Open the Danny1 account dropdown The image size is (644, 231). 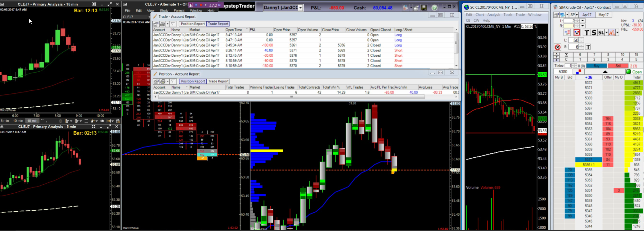coord(300,8)
